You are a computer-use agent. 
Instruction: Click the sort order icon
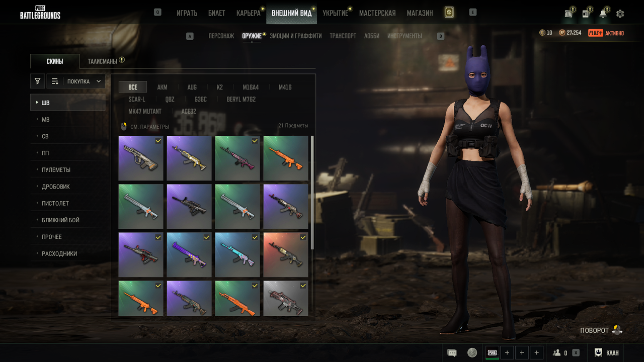coord(55,81)
